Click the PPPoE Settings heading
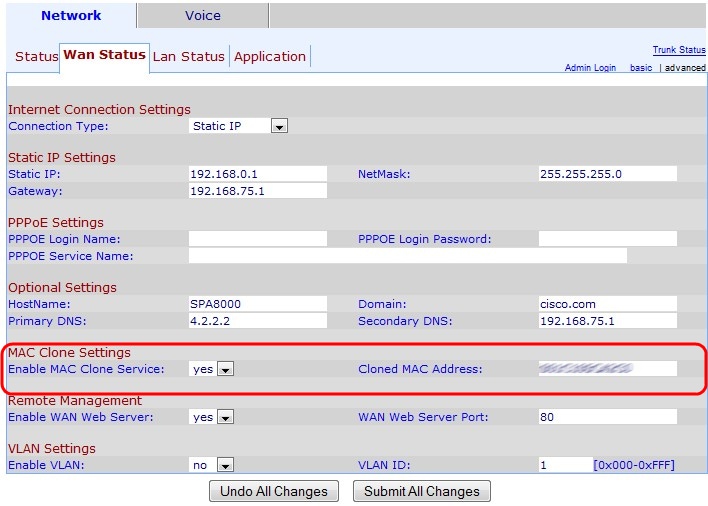708x506 pixels. point(56,223)
